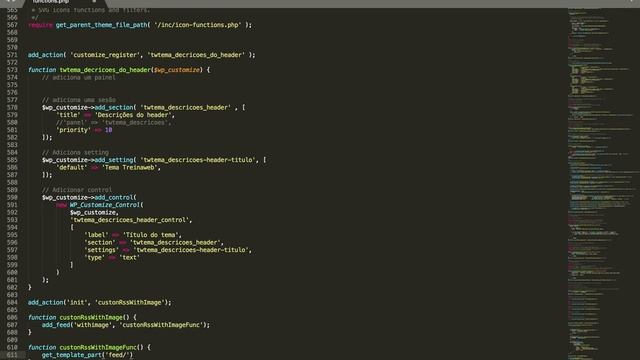Click the 'priority' key on line 581
The width and height of the screenshot is (640, 360).
tap(73, 130)
